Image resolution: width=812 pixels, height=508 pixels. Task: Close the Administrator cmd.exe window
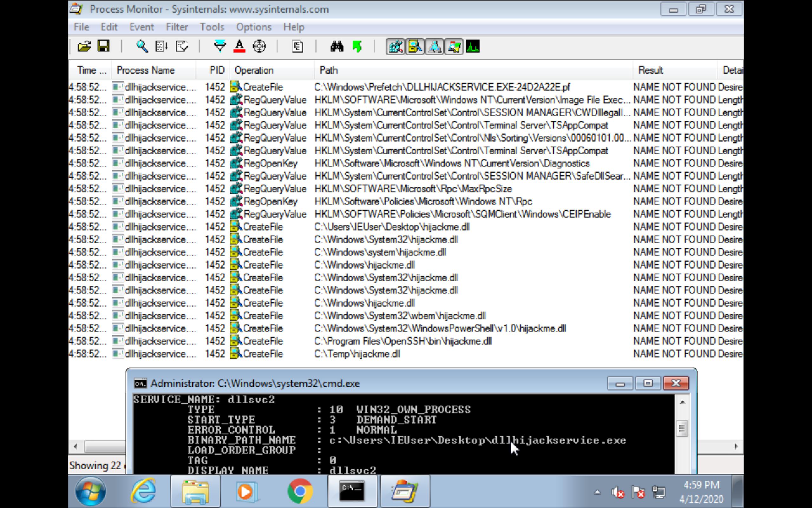tap(676, 383)
